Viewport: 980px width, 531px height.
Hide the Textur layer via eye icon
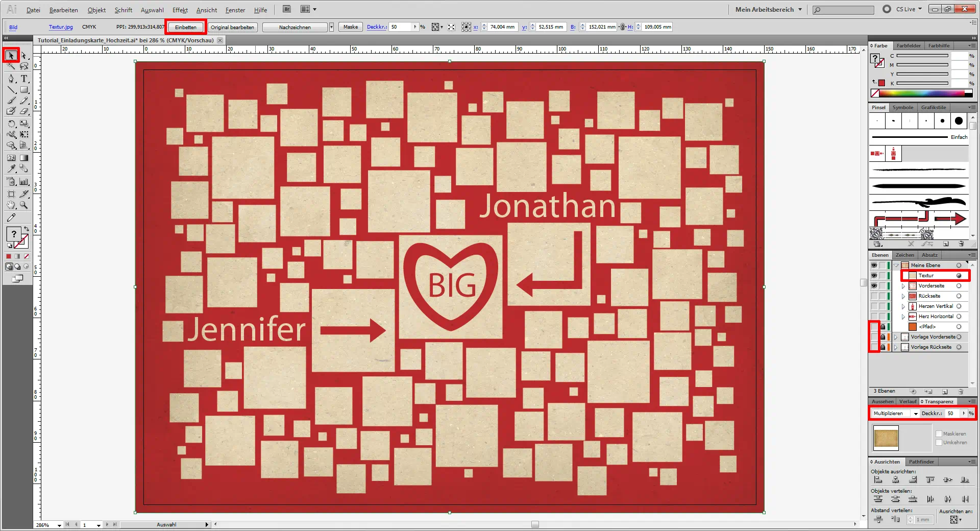pos(874,276)
